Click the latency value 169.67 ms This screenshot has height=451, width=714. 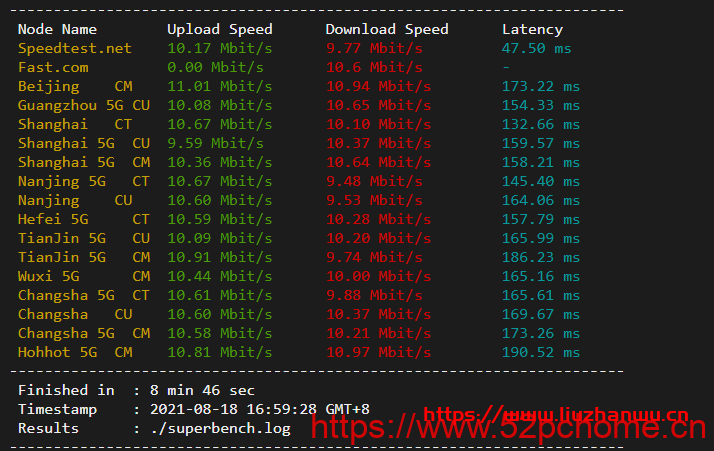click(x=541, y=314)
